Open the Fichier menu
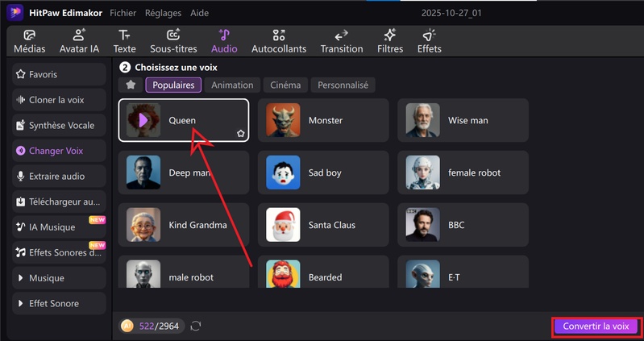Viewport: 644px width, 341px height. tap(123, 13)
